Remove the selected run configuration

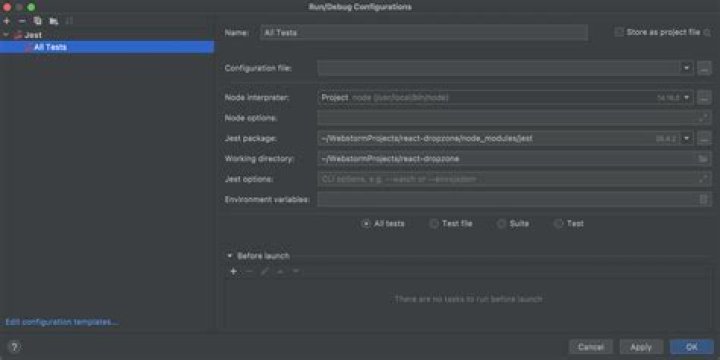click(x=22, y=21)
